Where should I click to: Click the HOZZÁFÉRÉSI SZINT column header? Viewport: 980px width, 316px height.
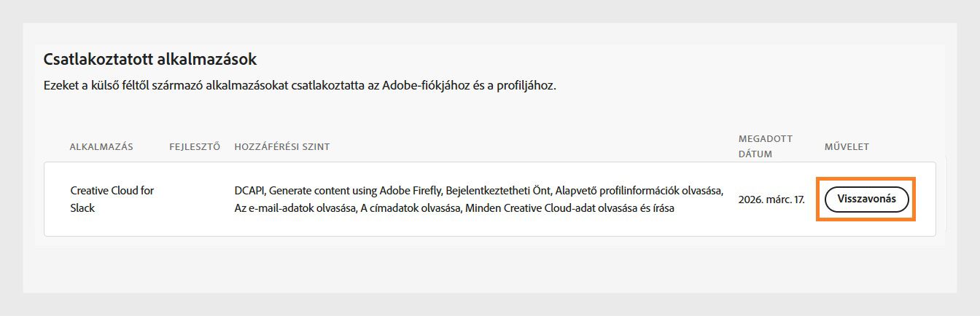point(282,147)
